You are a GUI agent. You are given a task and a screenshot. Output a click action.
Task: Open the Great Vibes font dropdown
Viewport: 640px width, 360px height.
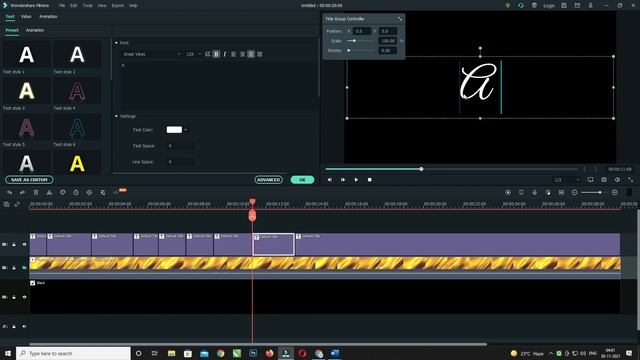click(151, 54)
